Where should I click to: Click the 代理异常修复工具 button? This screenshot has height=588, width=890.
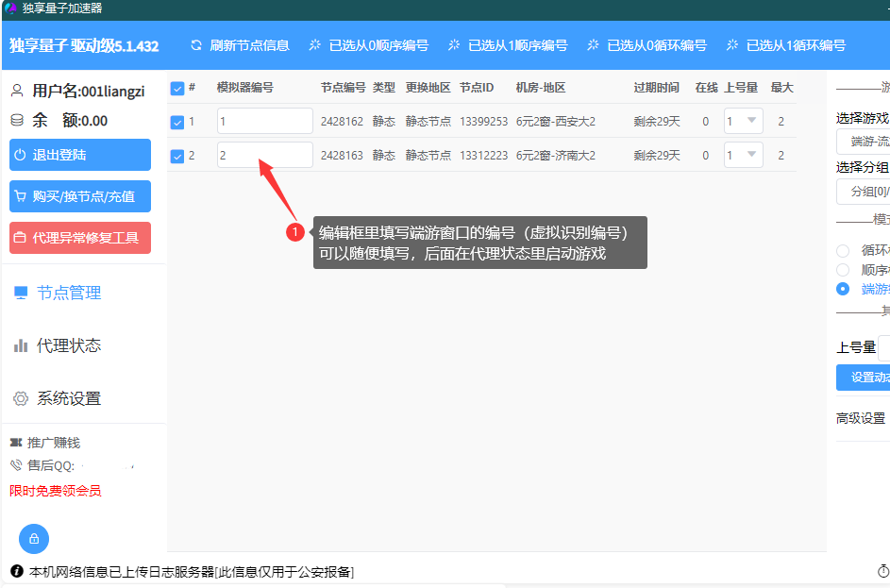[80, 238]
